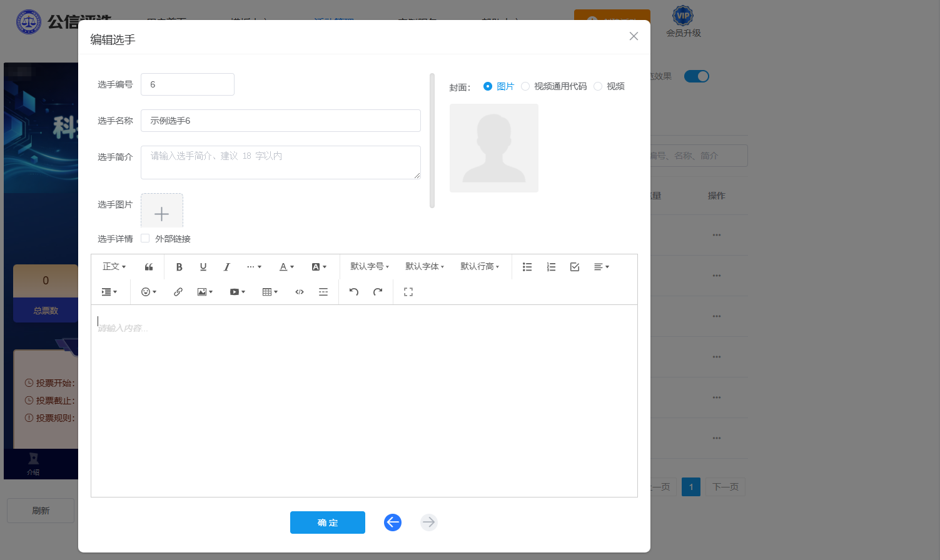The width and height of the screenshot is (940, 560).
Task: Select 视频通用代码 cover type radio
Action: (x=525, y=86)
